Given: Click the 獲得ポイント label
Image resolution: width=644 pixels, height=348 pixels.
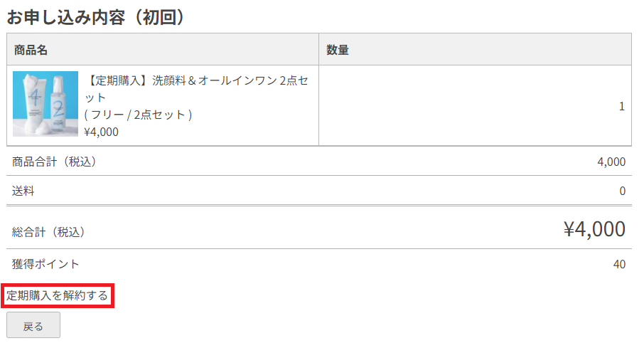Looking at the screenshot, I should click(x=46, y=264).
